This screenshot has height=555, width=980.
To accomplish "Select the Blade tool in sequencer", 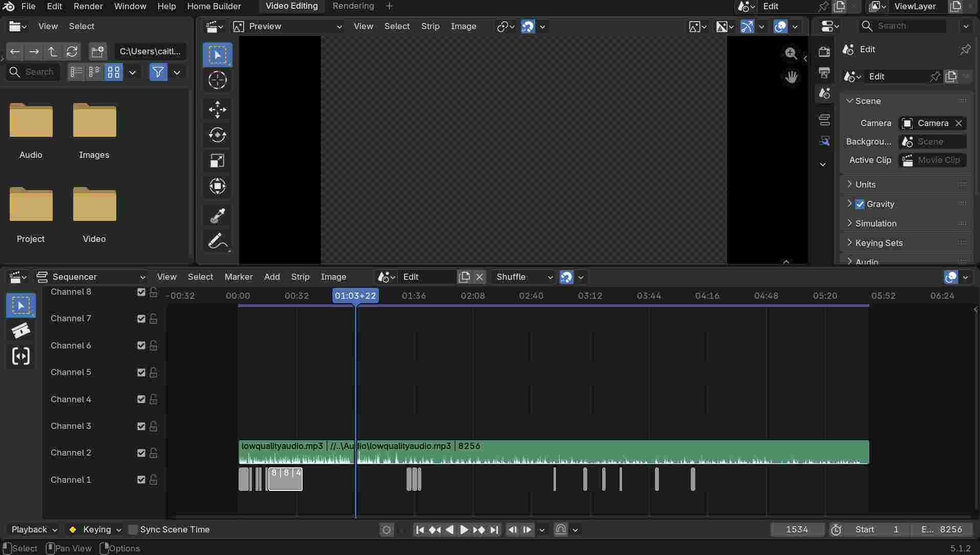I will click(20, 331).
